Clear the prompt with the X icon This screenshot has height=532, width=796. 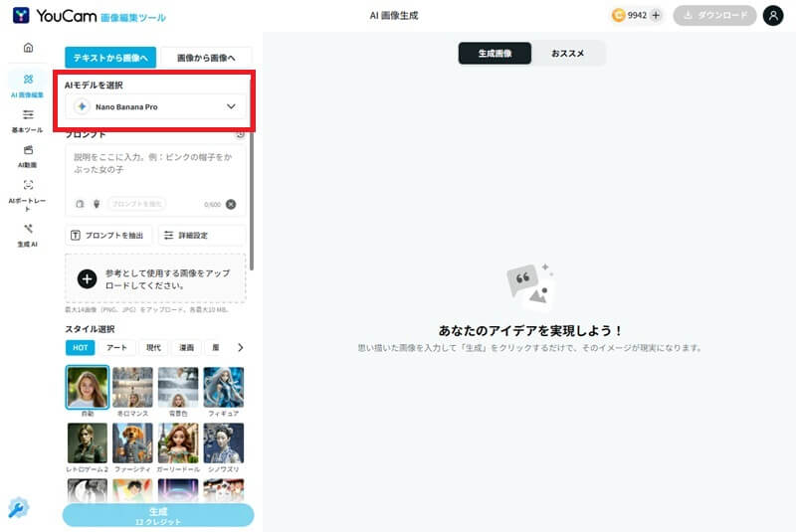click(x=231, y=204)
